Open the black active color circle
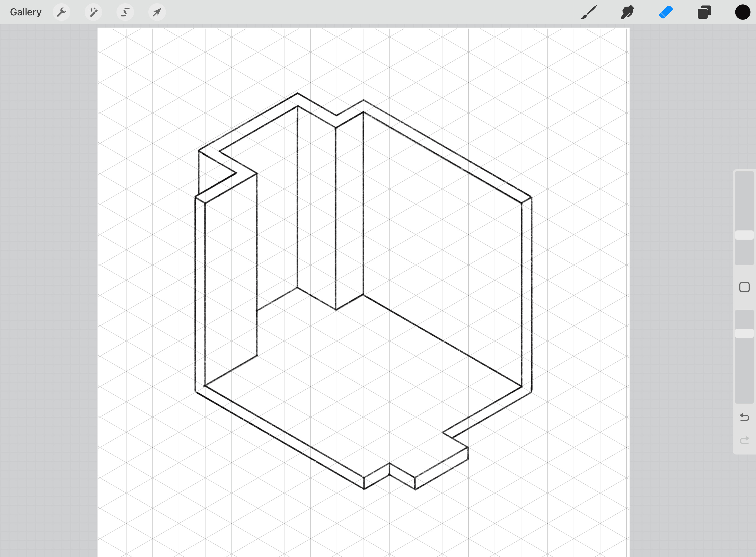 pos(742,12)
